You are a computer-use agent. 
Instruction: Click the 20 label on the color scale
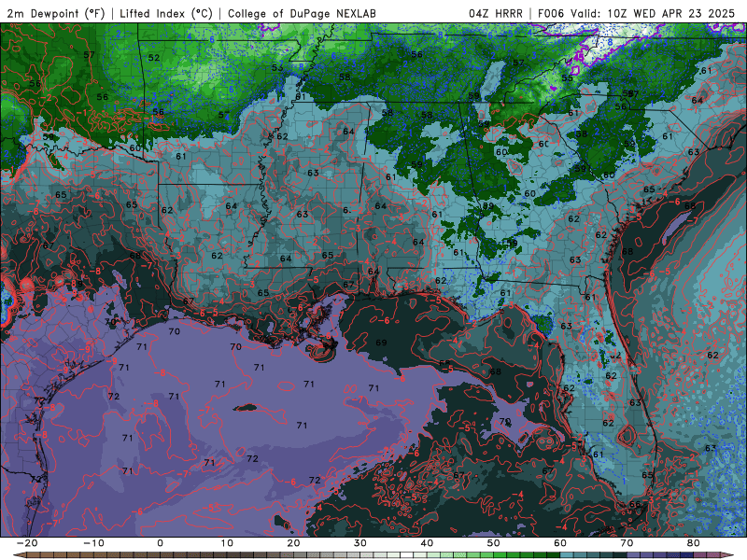[293, 543]
